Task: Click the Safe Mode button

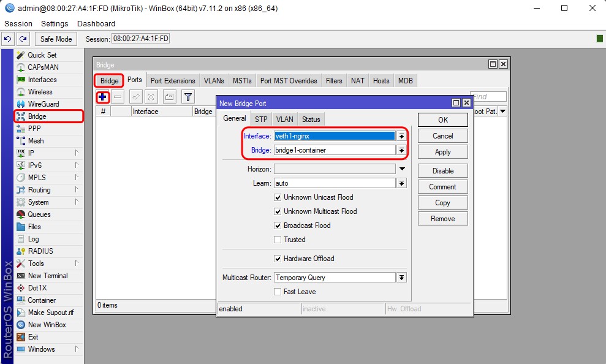Action: [x=56, y=39]
